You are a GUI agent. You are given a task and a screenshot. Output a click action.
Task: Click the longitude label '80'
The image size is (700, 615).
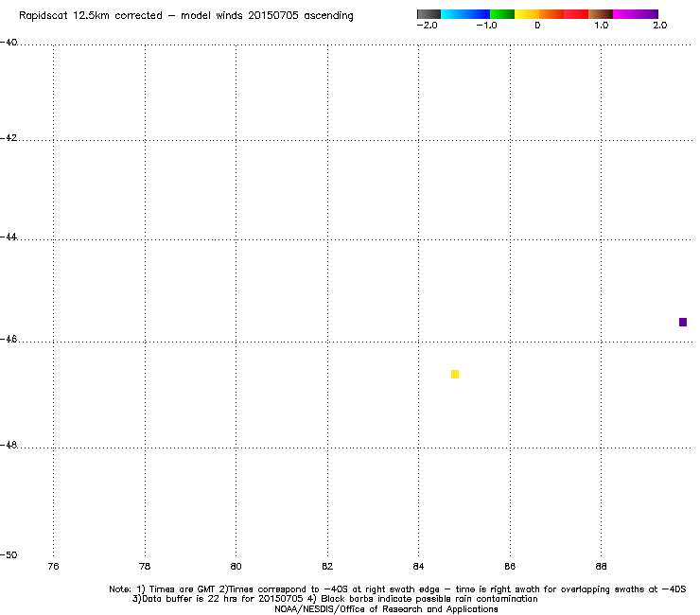[236, 567]
